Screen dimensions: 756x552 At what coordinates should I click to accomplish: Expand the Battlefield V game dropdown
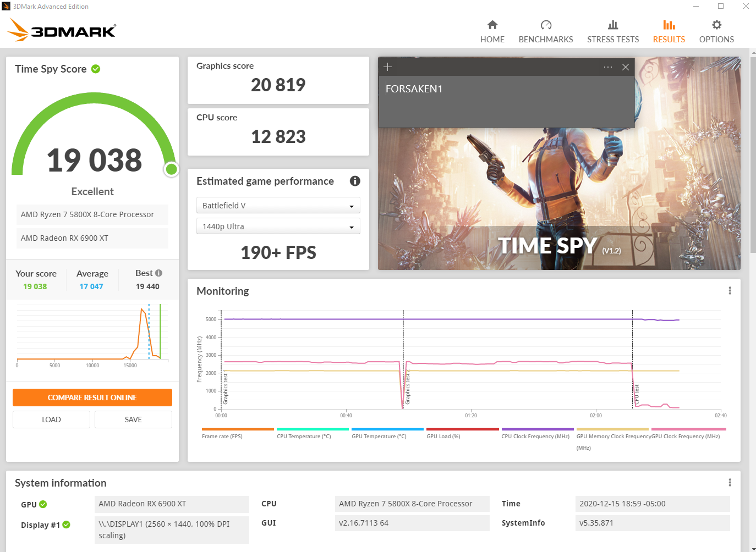tap(278, 206)
